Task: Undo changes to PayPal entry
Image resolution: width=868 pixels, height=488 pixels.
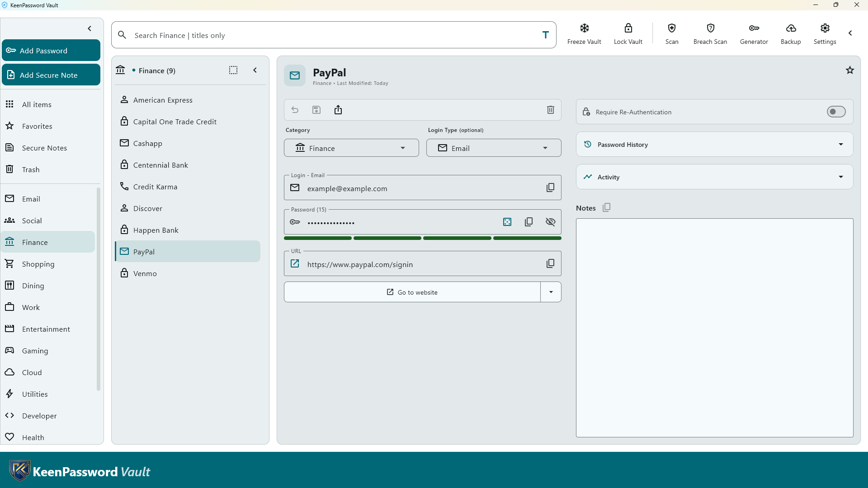Action: pyautogui.click(x=295, y=110)
